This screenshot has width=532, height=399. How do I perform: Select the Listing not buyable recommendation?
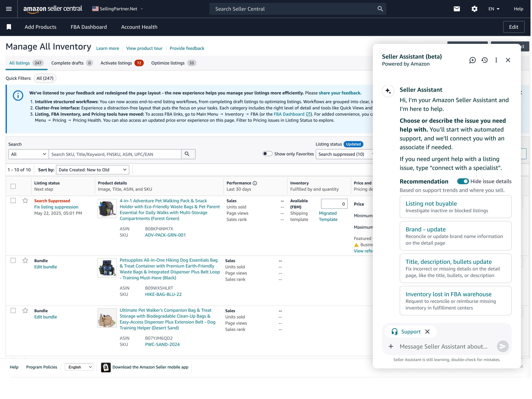point(455,207)
